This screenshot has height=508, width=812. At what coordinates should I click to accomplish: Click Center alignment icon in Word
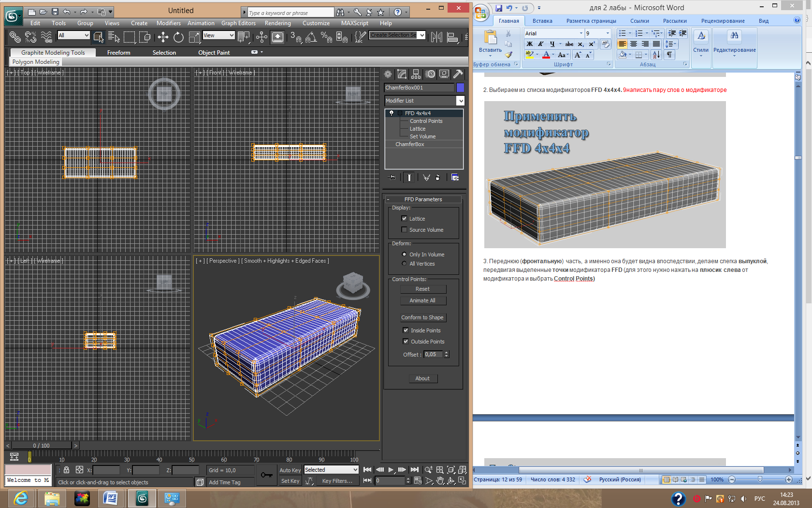tap(634, 44)
